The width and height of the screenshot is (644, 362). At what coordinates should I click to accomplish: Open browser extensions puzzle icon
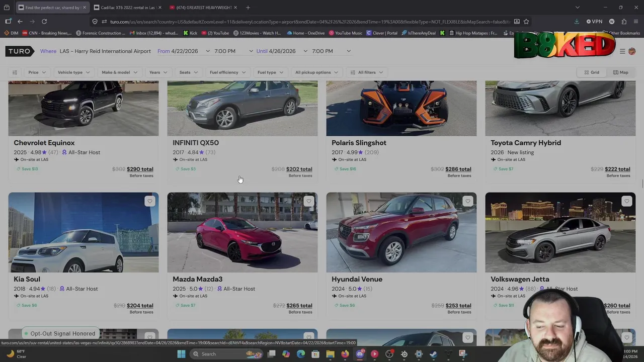[624, 22]
